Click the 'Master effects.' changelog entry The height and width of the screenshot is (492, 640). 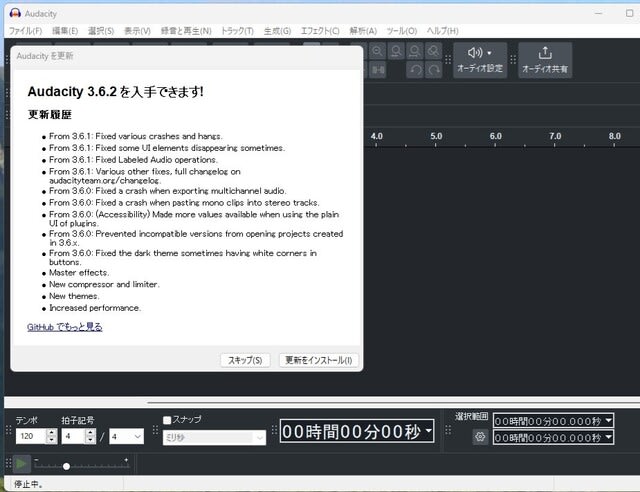click(79, 273)
